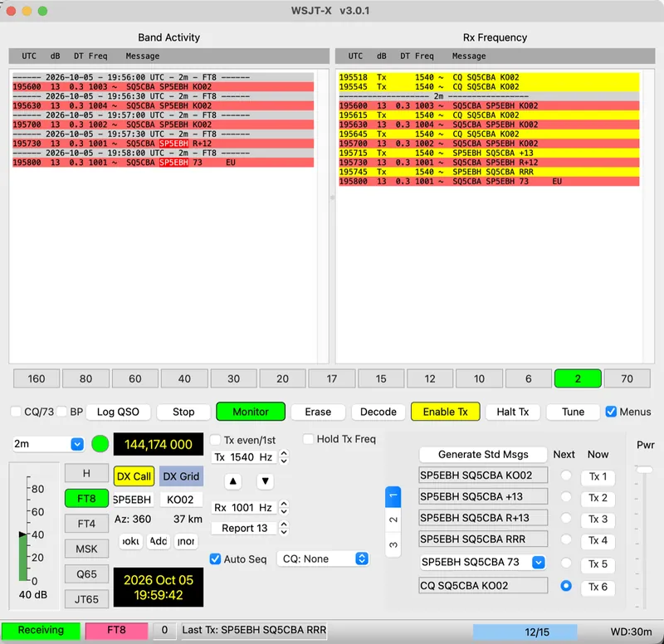Expand the Tx 5 message dropdown arrow

coord(538,563)
